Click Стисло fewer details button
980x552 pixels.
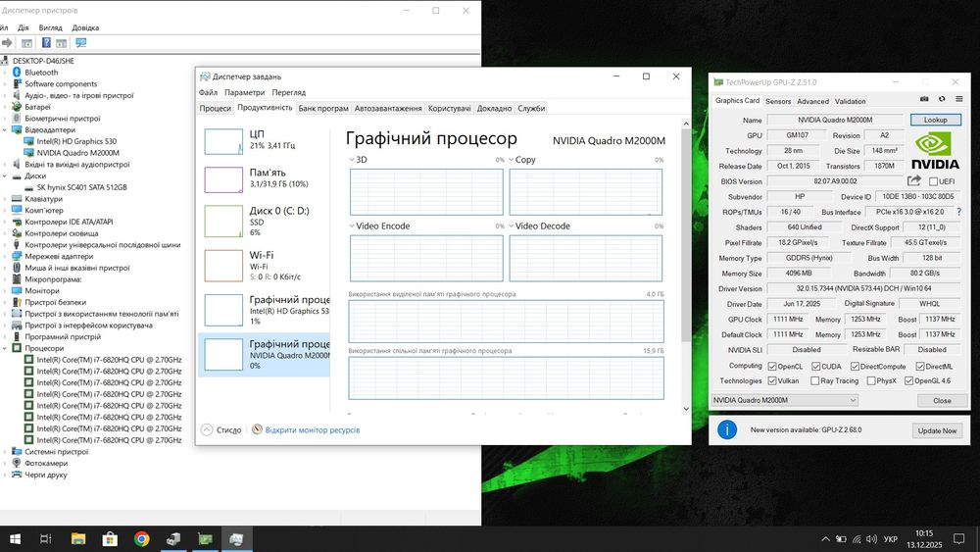pos(221,430)
